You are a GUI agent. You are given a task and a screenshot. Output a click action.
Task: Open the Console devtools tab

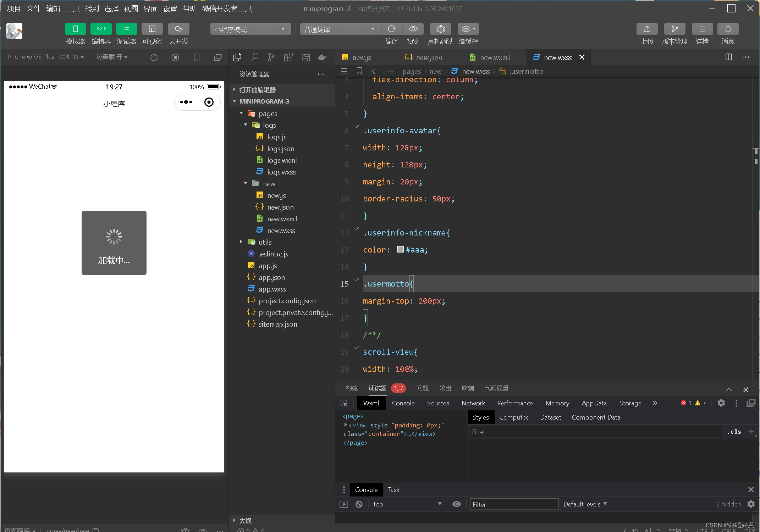403,403
